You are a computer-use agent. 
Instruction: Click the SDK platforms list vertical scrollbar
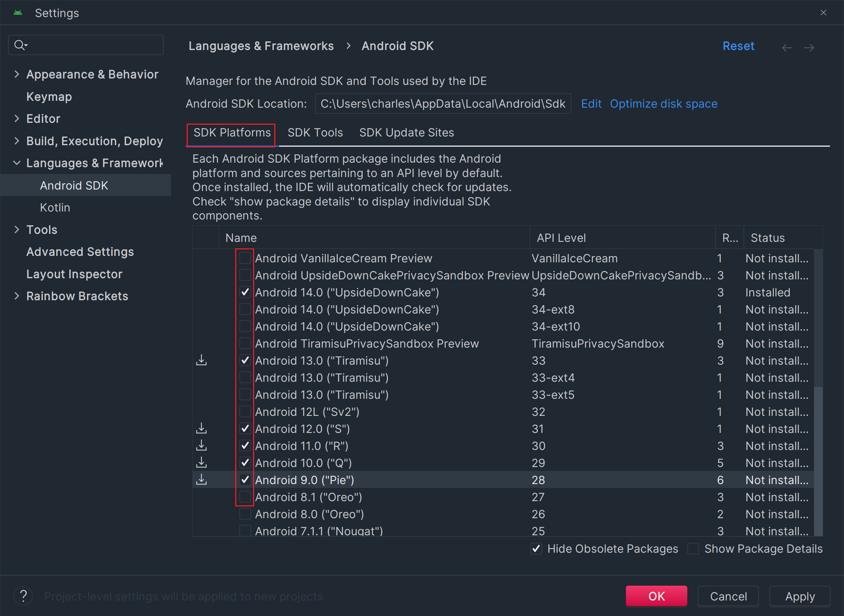click(x=819, y=461)
